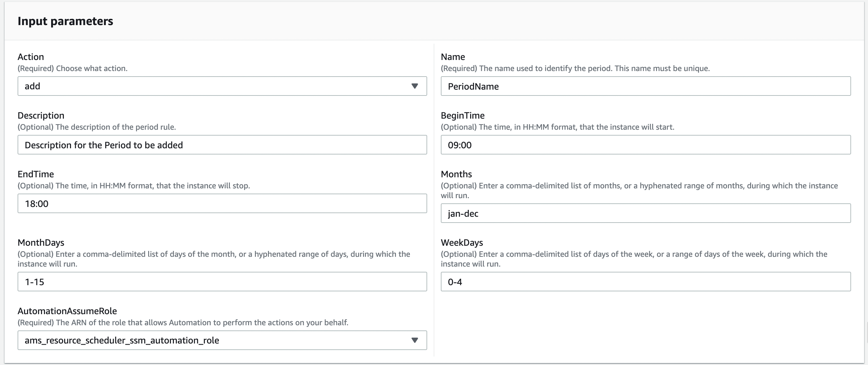Select the Action label
Image resolution: width=868 pixels, height=365 pixels.
click(31, 56)
